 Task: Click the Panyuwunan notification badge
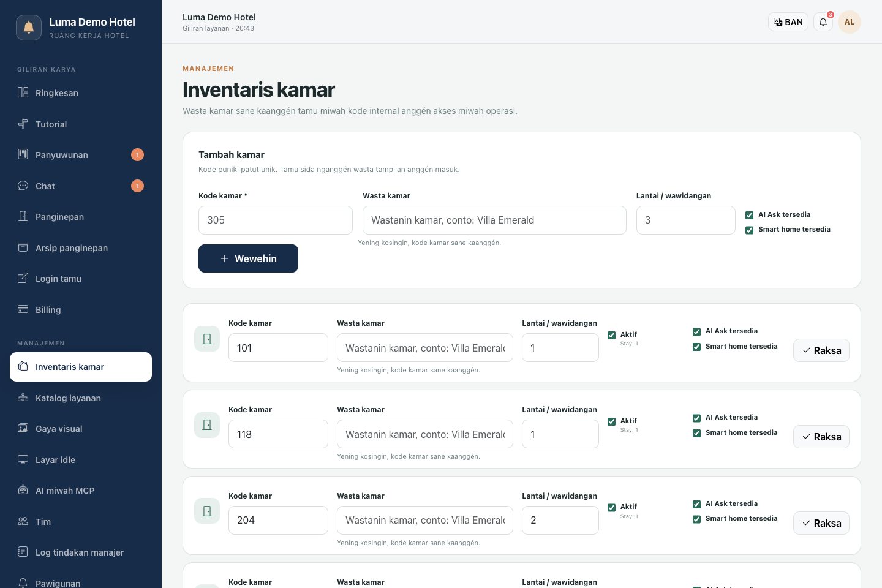[138, 154]
